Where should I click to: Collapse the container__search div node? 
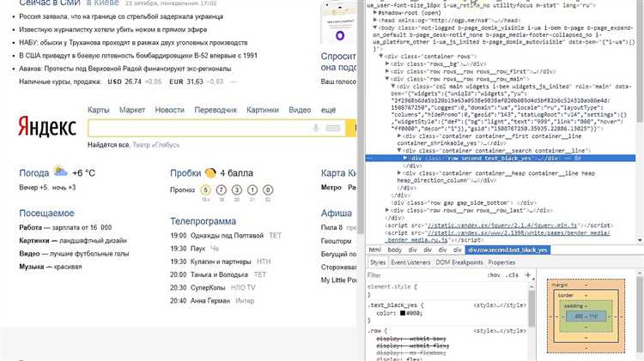[398, 151]
